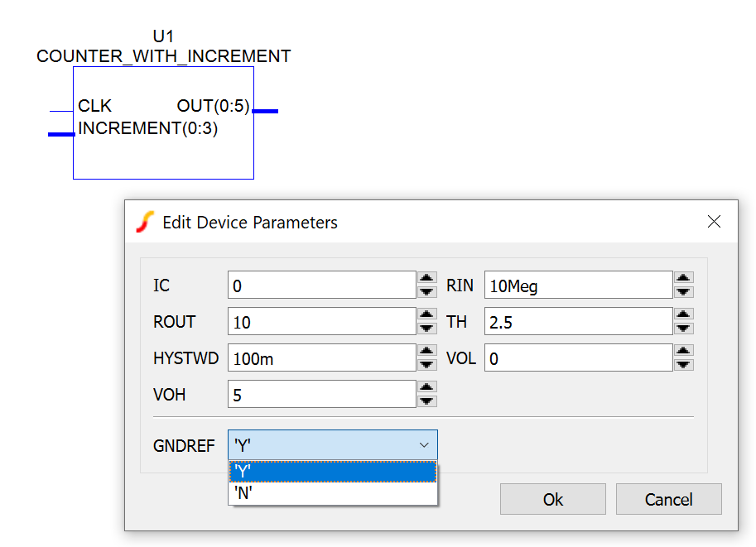Select 'Y' in the GNDREF list
Viewport: 756px width, 547px height.
point(332,472)
